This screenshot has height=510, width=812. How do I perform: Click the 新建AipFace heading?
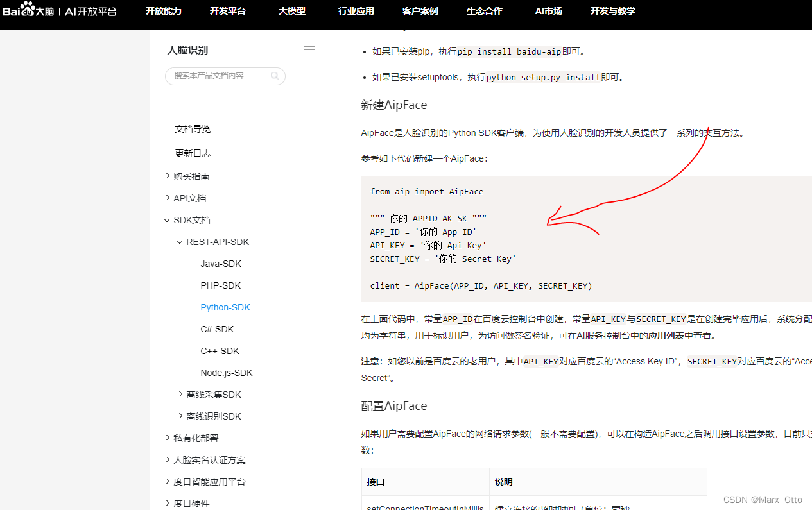pos(394,105)
